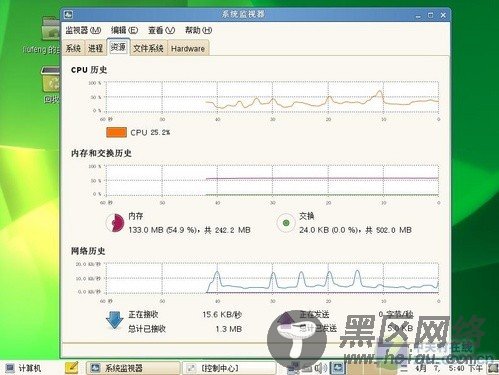Click the 内存和交换历史 heading

(101, 153)
